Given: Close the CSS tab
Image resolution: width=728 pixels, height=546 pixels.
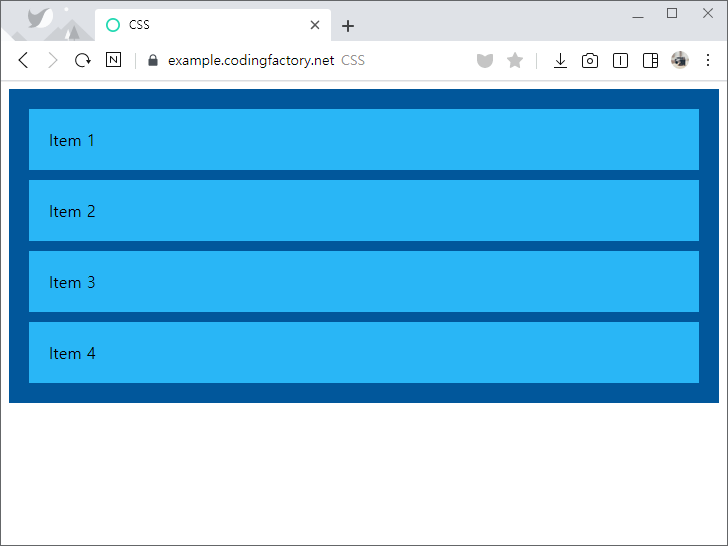Looking at the screenshot, I should click(x=315, y=25).
